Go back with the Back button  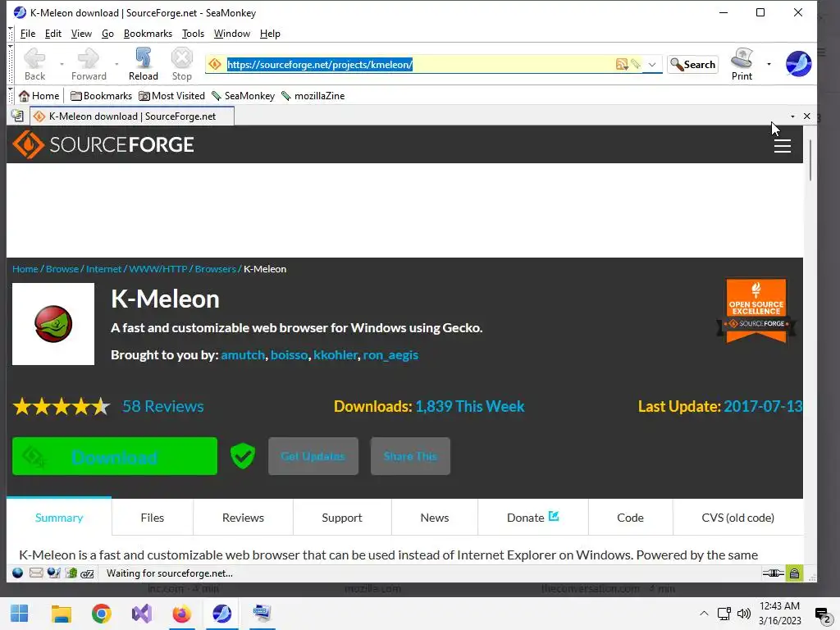pyautogui.click(x=34, y=64)
